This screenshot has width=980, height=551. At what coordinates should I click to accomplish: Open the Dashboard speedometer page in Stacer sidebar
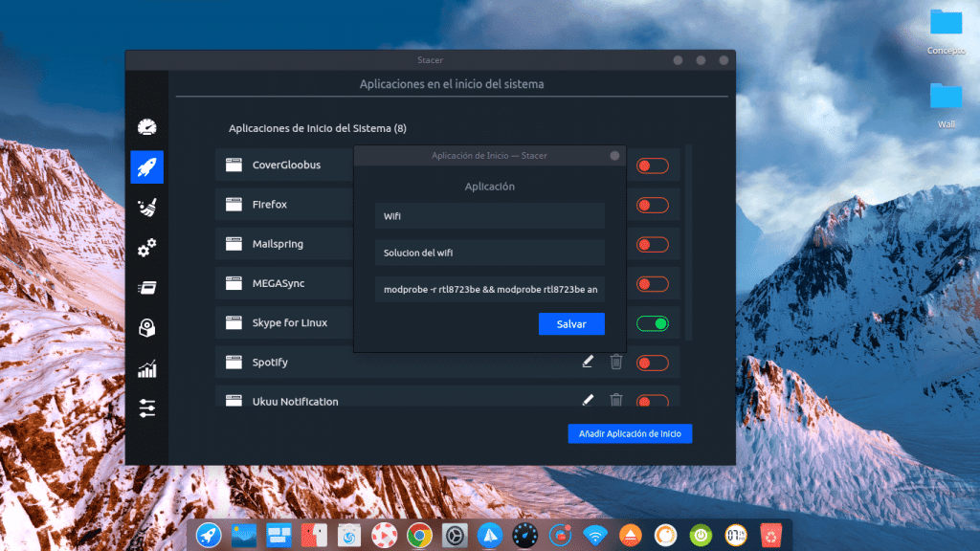(x=146, y=127)
